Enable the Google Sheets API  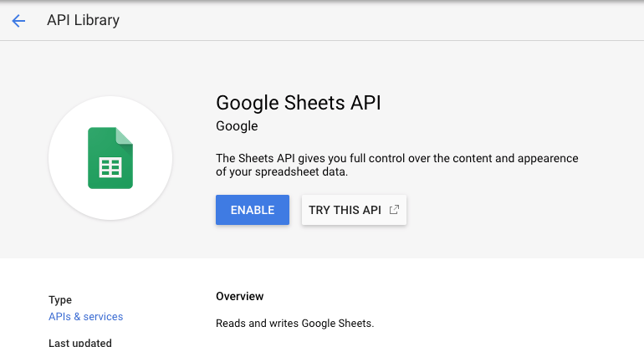coord(253,210)
